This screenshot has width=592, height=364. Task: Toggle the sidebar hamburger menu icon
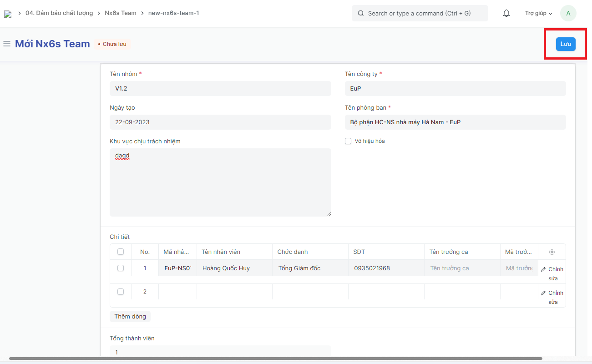[7, 44]
